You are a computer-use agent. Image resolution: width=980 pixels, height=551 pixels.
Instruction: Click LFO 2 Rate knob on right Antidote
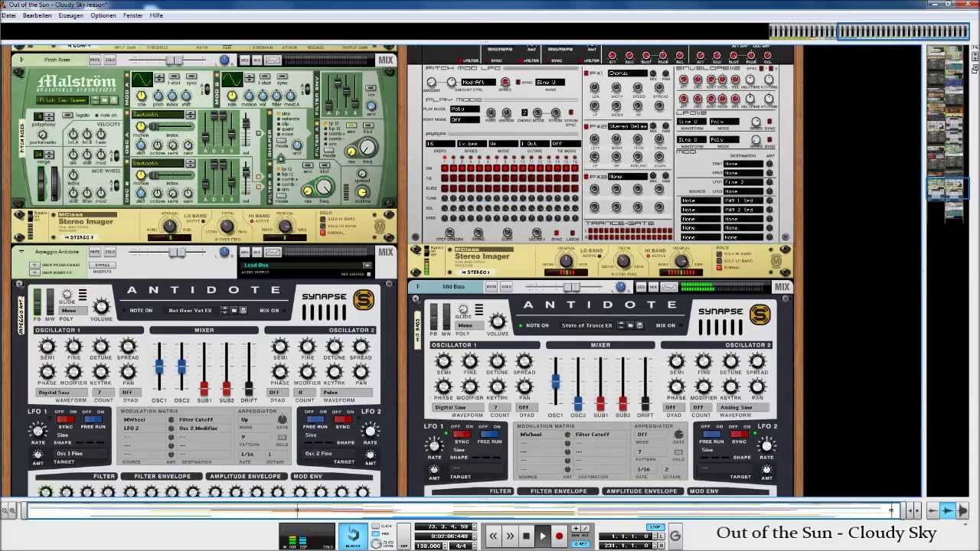(767, 446)
